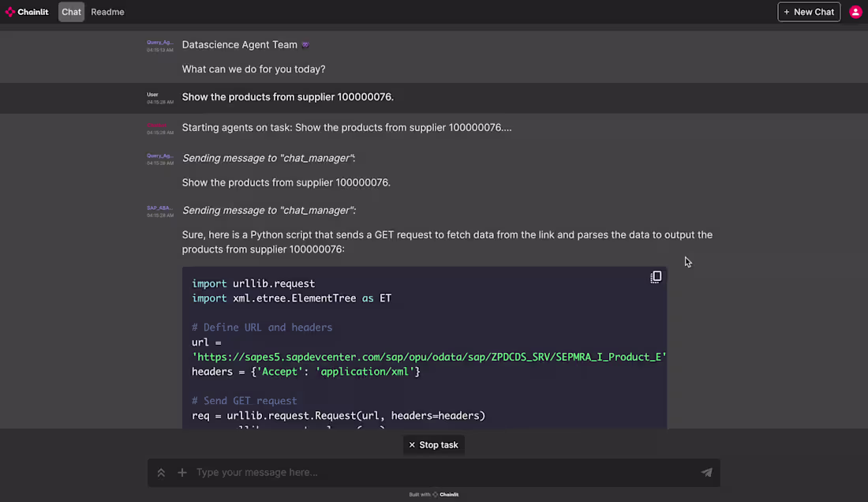Switch to the Readme tab
This screenshot has height=502, width=868.
pyautogui.click(x=107, y=12)
